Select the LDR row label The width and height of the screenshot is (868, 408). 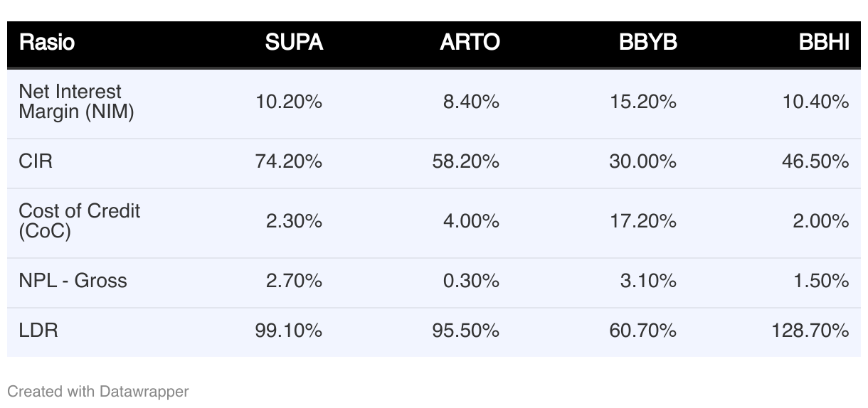(38, 331)
